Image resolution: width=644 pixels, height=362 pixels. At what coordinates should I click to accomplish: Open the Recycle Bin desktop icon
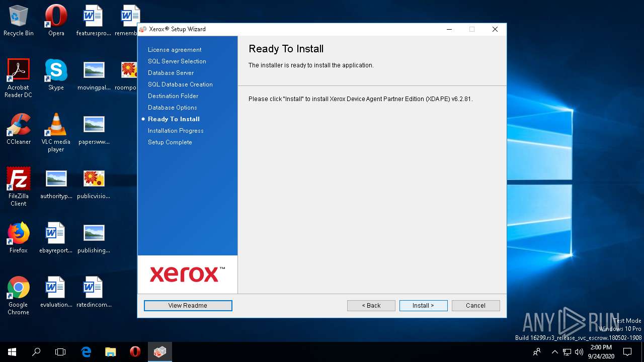tap(19, 21)
